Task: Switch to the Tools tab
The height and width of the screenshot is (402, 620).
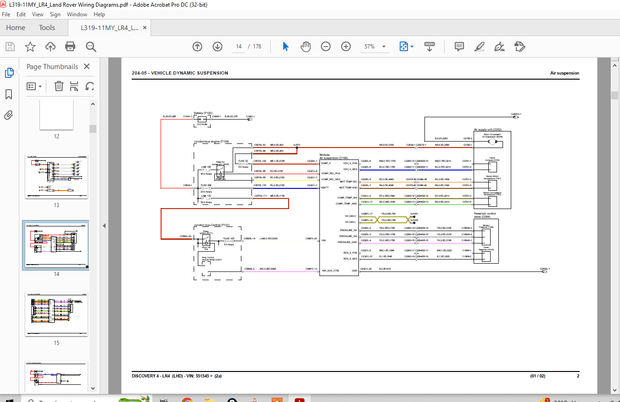Action: coord(47,28)
